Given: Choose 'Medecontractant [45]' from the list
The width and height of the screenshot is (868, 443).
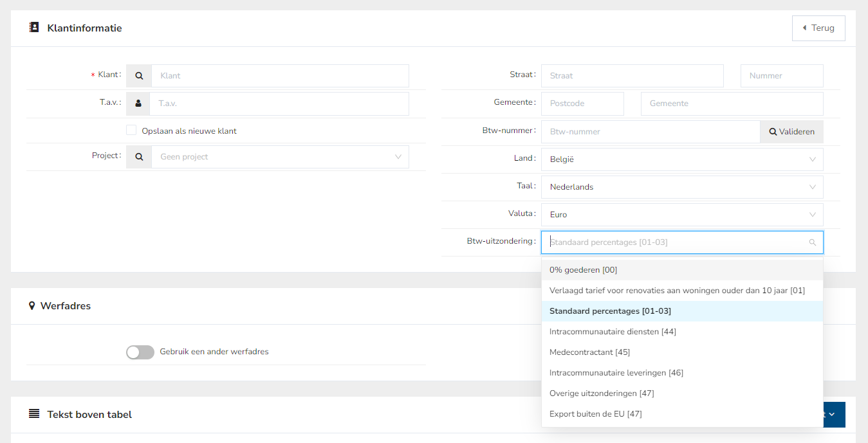Looking at the screenshot, I should click(589, 352).
